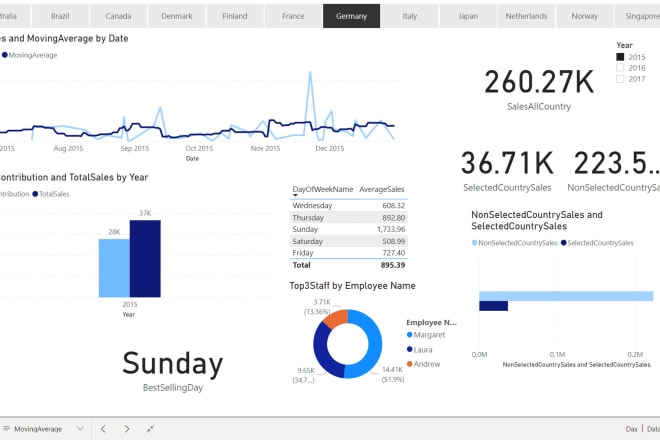This screenshot has width=660, height=440.
Task: Sort by AverageSales column header
Action: [381, 189]
